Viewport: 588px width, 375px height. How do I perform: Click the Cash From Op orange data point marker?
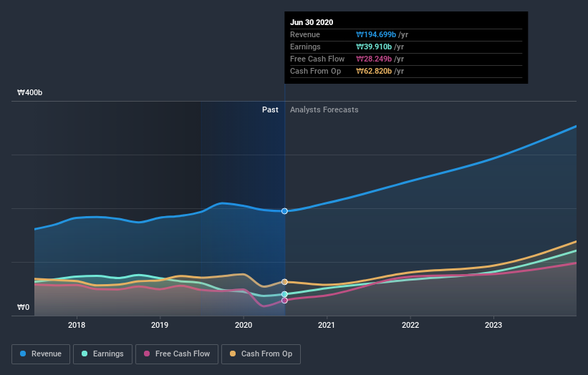(284, 282)
